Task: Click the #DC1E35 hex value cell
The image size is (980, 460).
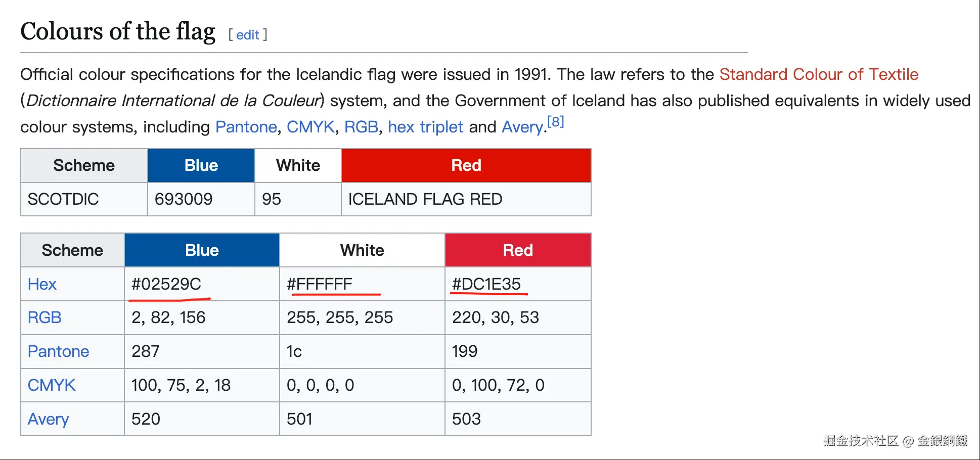Action: (518, 284)
